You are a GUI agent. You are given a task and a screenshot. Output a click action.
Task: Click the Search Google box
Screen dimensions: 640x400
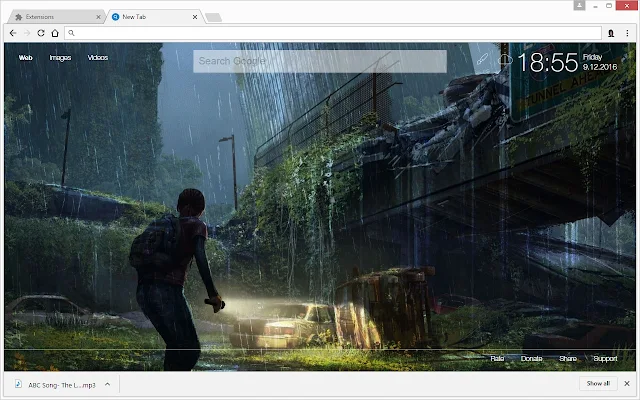320,61
